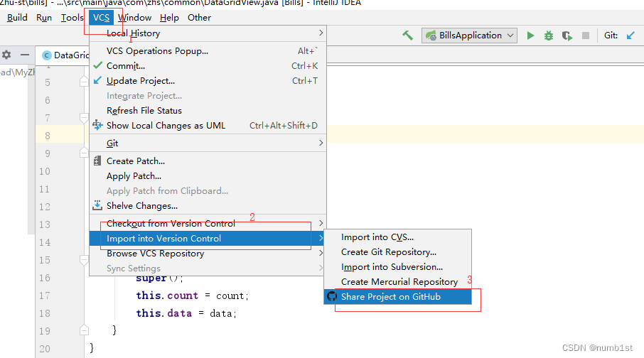Open the Tools menu

coord(73,18)
